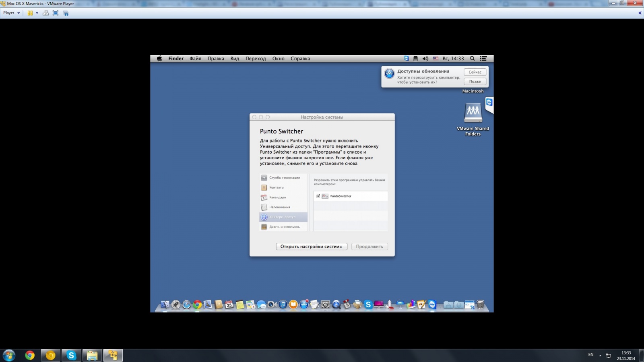Open the Вид menu
The width and height of the screenshot is (644, 362).
pos(235,58)
